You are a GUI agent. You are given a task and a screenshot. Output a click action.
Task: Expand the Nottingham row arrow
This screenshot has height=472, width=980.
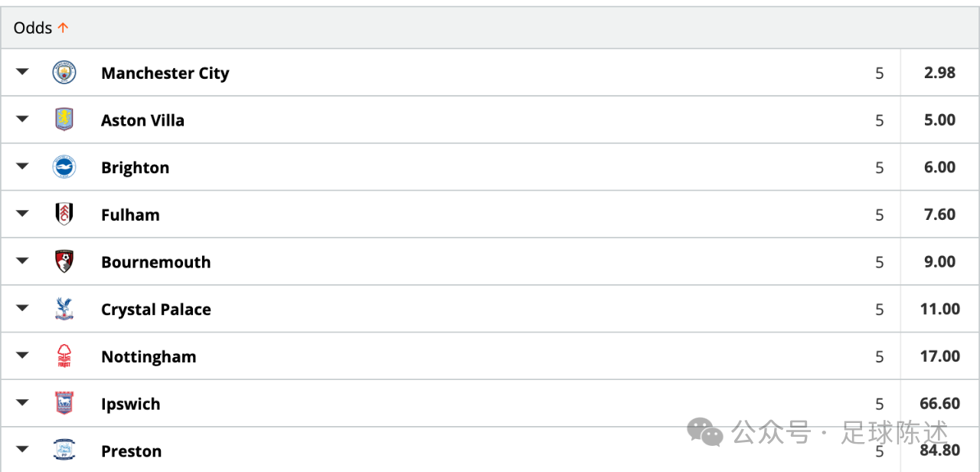pyautogui.click(x=22, y=356)
